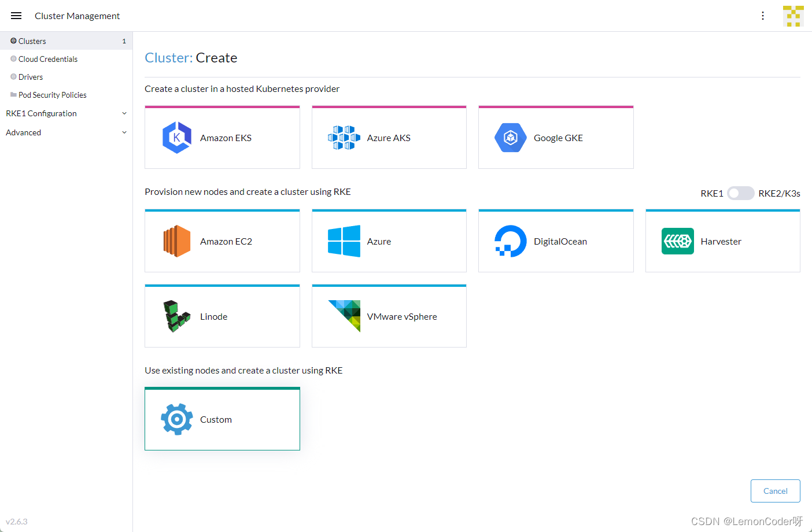The height and width of the screenshot is (532, 812).
Task: Choose the Custom cluster label
Action: pyautogui.click(x=216, y=419)
